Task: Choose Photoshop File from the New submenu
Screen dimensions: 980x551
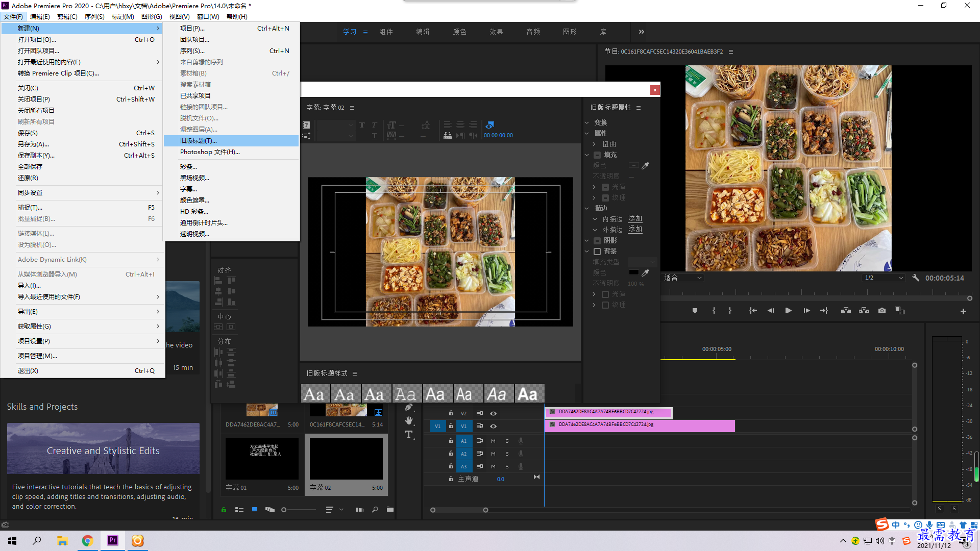Action: point(231,152)
